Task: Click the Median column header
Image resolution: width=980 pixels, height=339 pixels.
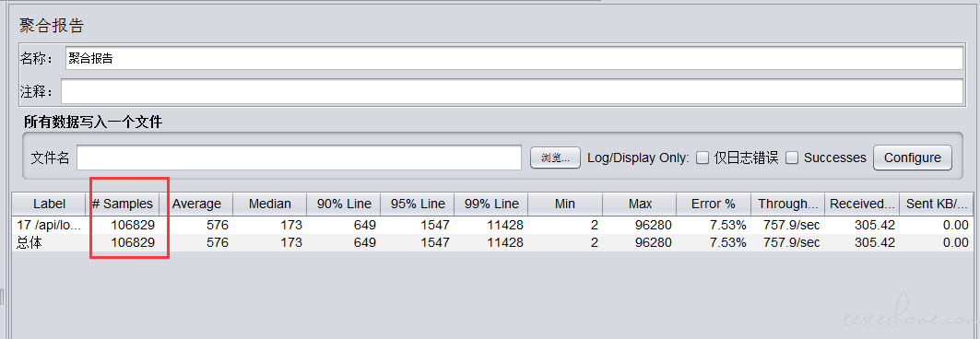Action: tap(270, 204)
